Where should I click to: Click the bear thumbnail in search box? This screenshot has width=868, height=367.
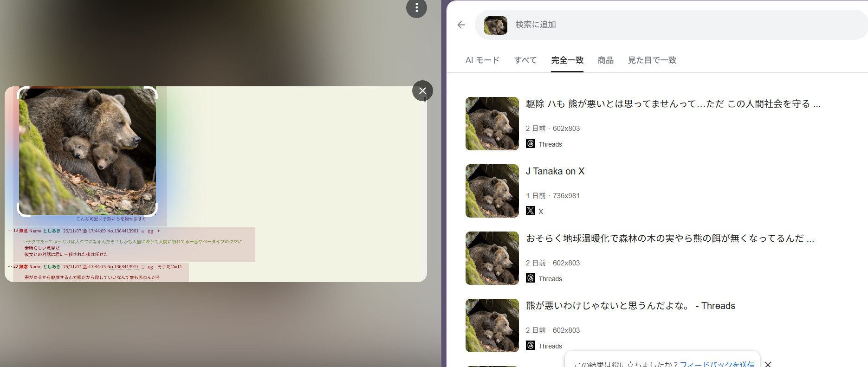pos(496,26)
